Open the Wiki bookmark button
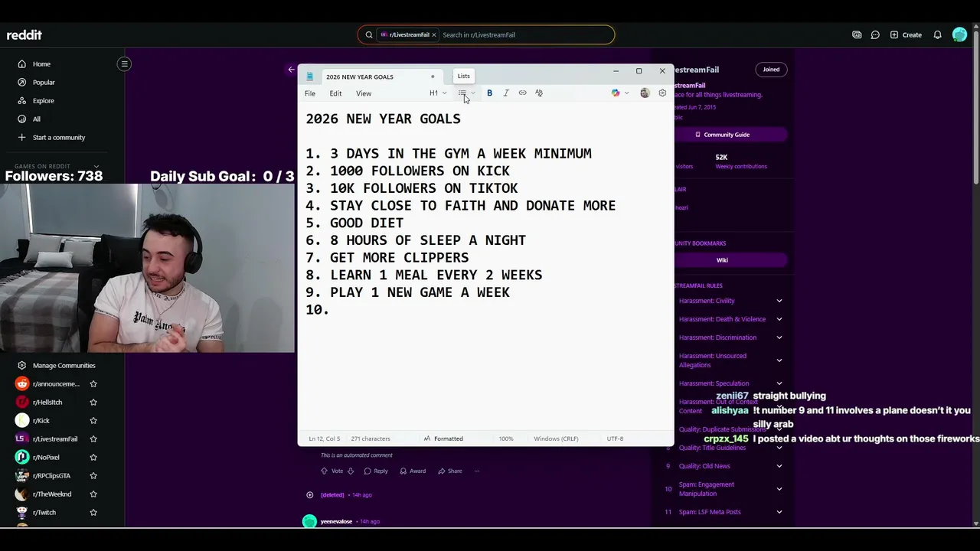The image size is (980, 551). click(x=722, y=260)
